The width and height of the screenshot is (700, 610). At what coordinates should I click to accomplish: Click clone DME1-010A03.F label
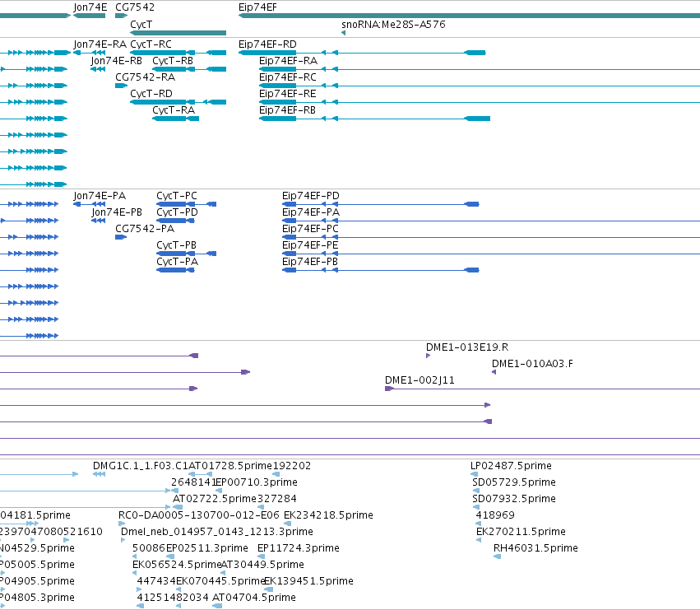pos(532,364)
